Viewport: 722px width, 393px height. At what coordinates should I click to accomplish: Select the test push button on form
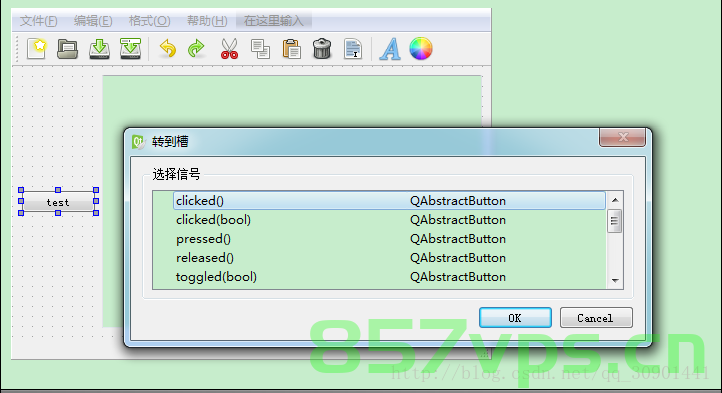(x=58, y=202)
